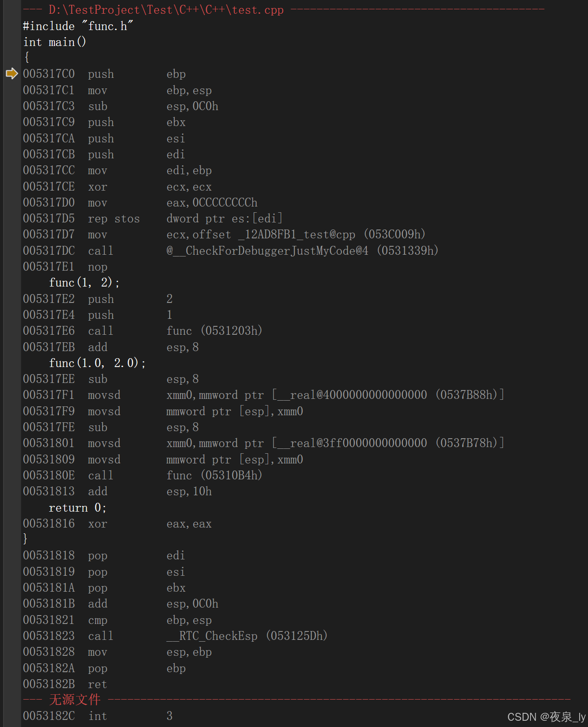The height and width of the screenshot is (727, 588).
Task: Click add esp,0C0h at 0053181B
Action: pos(120,604)
